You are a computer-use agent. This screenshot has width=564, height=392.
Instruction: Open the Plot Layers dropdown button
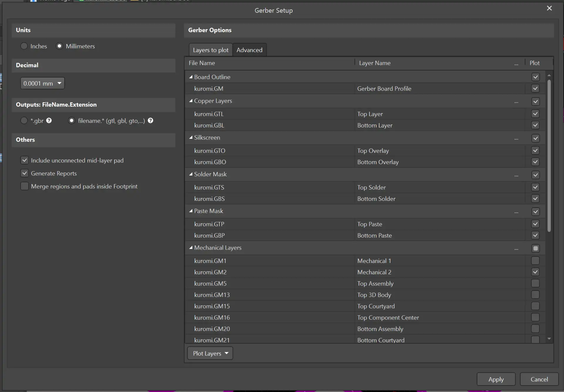pos(210,353)
